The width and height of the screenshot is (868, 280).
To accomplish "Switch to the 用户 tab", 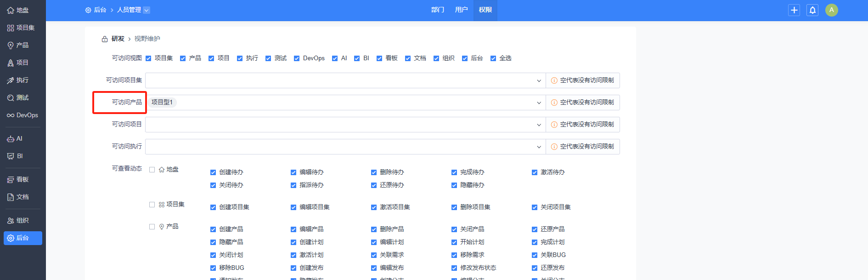I will tap(462, 10).
